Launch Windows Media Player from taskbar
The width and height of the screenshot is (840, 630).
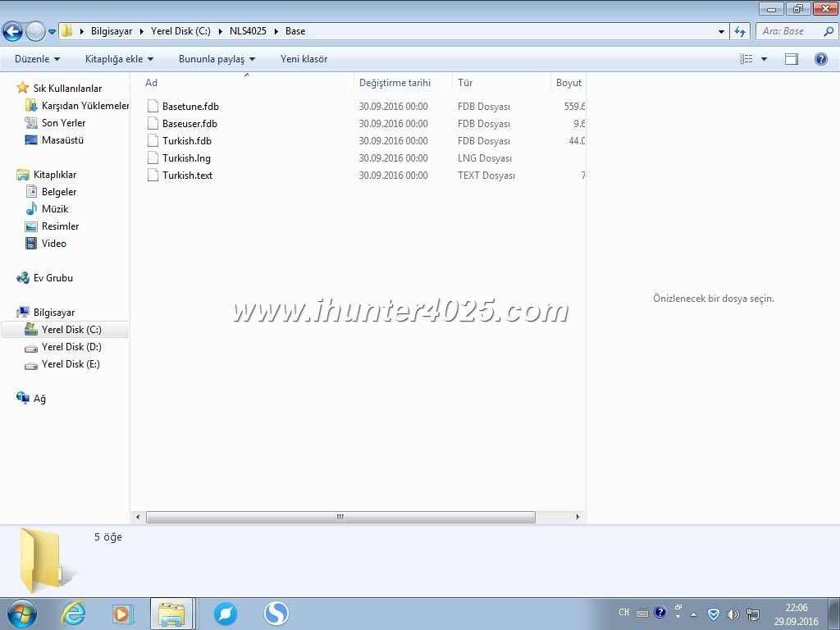coord(123,613)
